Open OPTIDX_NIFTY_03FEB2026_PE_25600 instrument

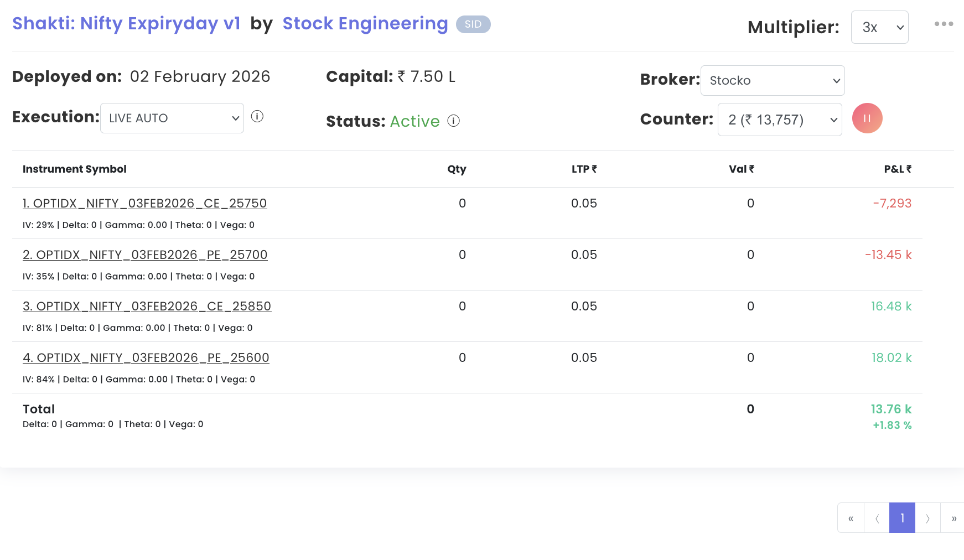[x=146, y=357]
